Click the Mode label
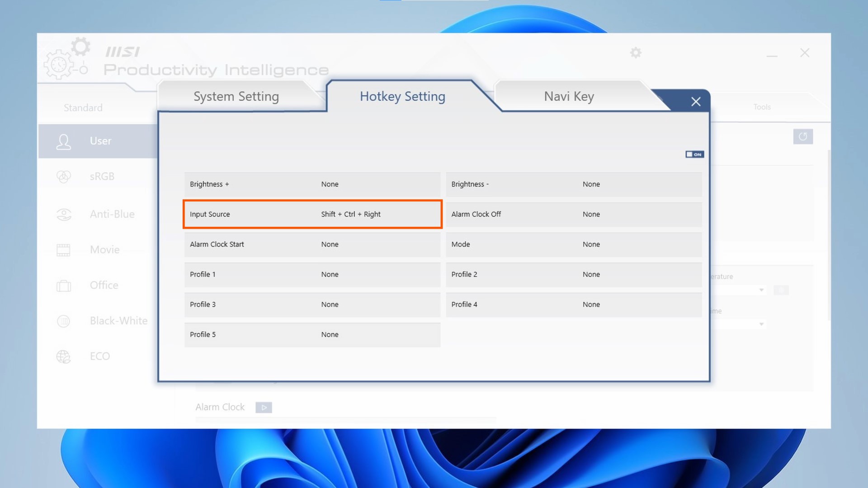Image resolution: width=868 pixels, height=488 pixels. (x=460, y=244)
